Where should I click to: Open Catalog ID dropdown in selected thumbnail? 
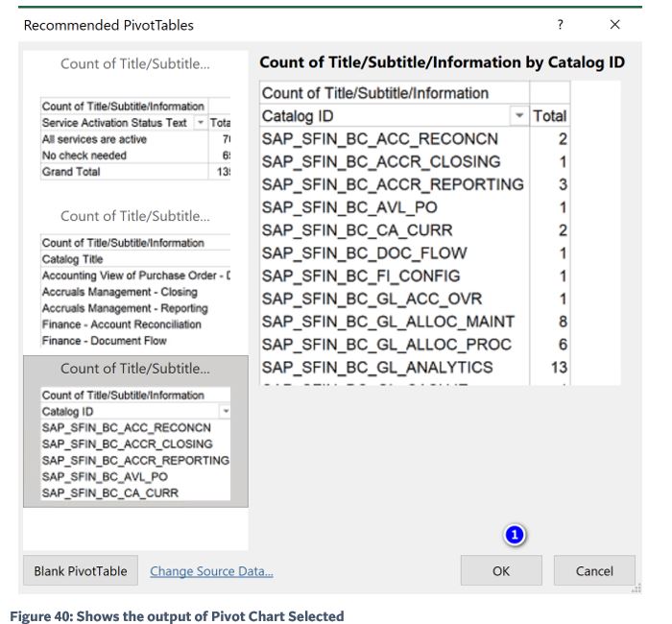pos(226,412)
